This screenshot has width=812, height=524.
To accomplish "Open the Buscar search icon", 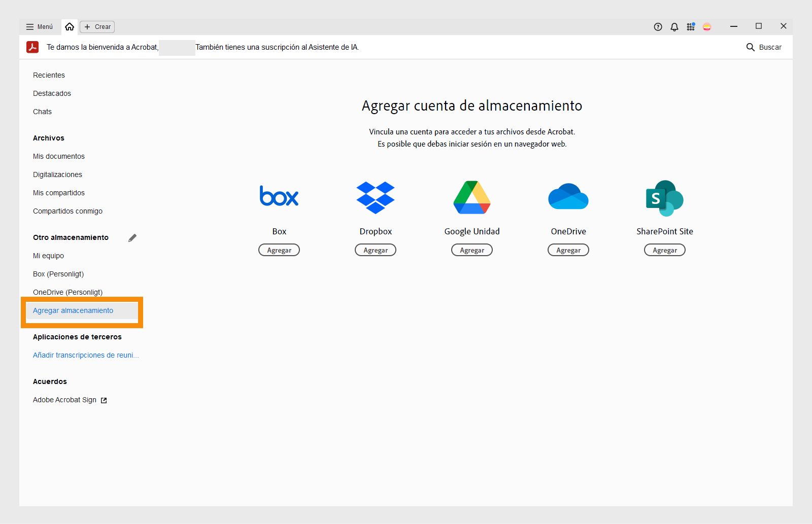I will (751, 47).
